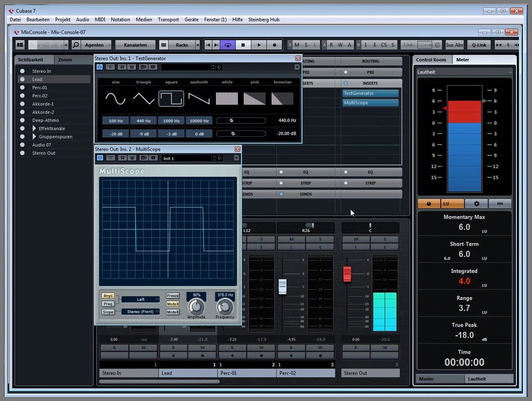Click the Freeze button in MultiScope
532x401 pixels.
(x=173, y=296)
